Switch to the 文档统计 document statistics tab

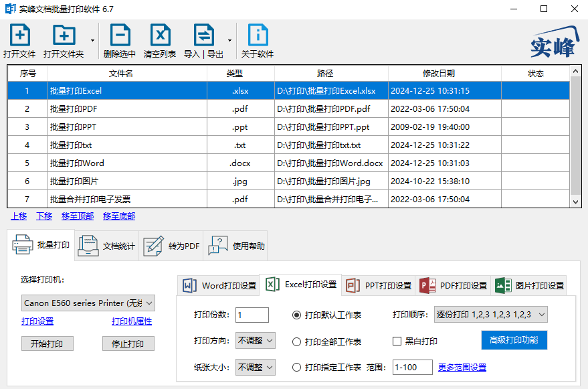106,246
